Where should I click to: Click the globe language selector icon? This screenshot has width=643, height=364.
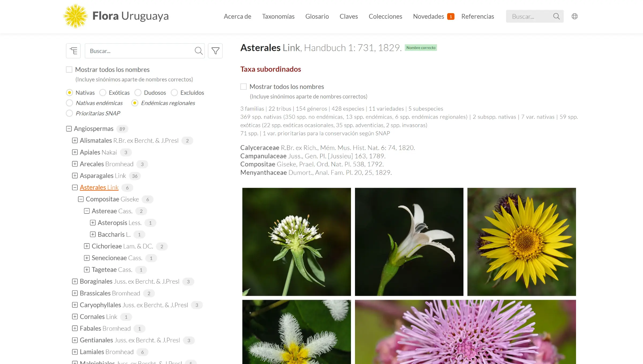(574, 16)
